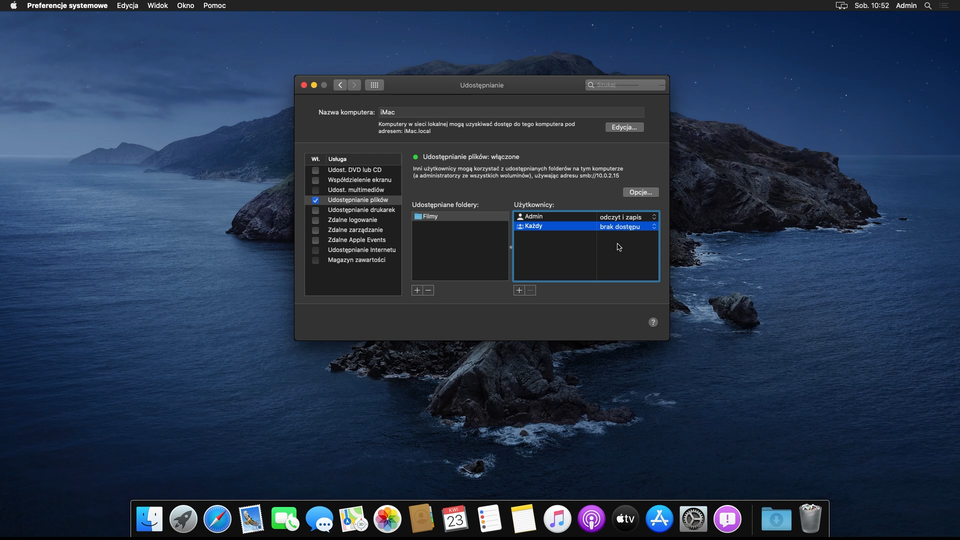Click the Opcje... button
Viewport: 960px width, 540px height.
tap(640, 192)
